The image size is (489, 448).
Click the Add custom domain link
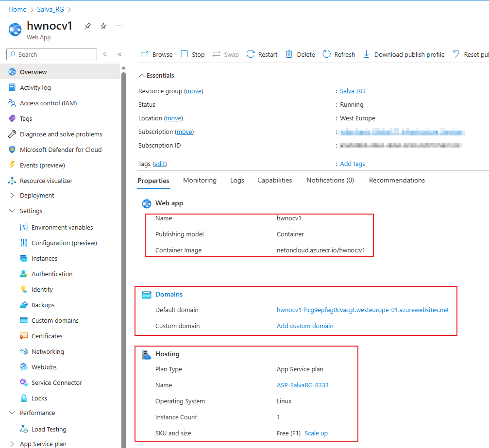(x=305, y=326)
